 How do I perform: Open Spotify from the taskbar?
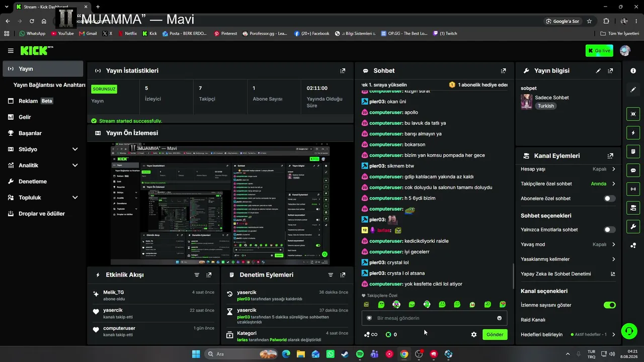(360, 354)
